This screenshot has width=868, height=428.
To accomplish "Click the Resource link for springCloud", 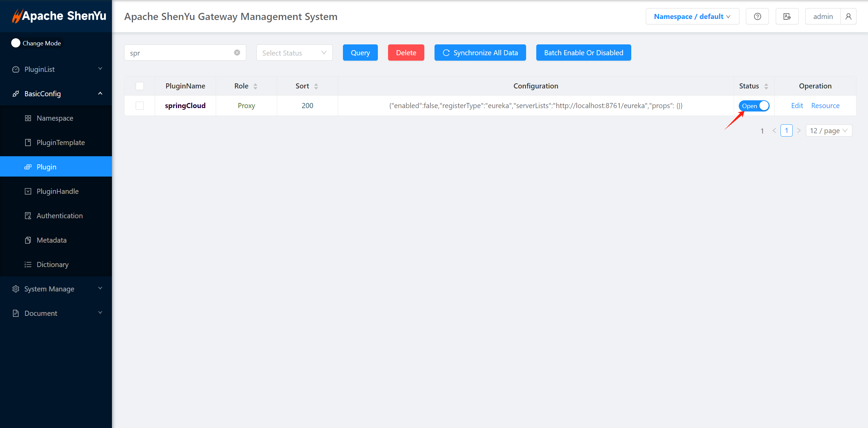I will coord(825,106).
